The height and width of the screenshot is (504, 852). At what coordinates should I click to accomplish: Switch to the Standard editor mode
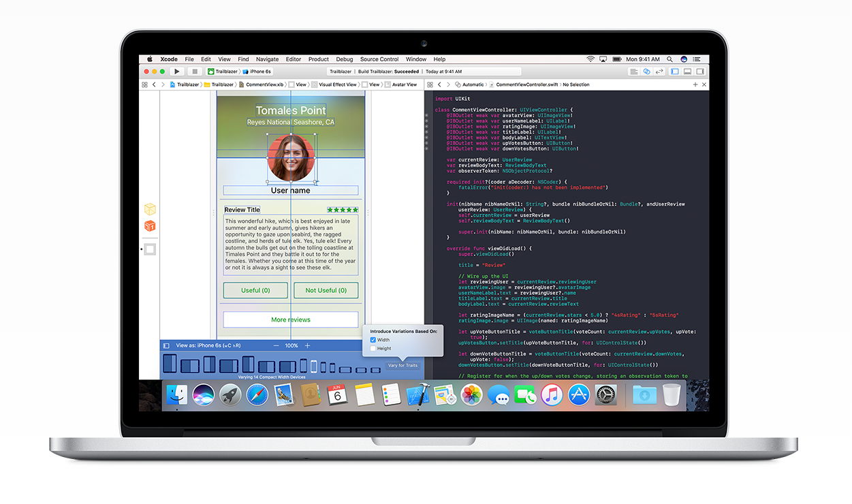click(634, 72)
